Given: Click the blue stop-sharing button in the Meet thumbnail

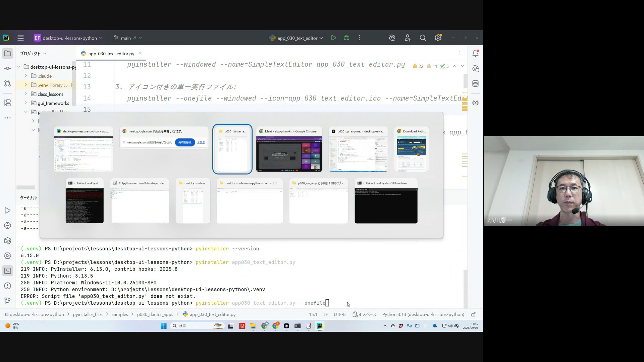Looking at the screenshot, I should click(x=185, y=142).
